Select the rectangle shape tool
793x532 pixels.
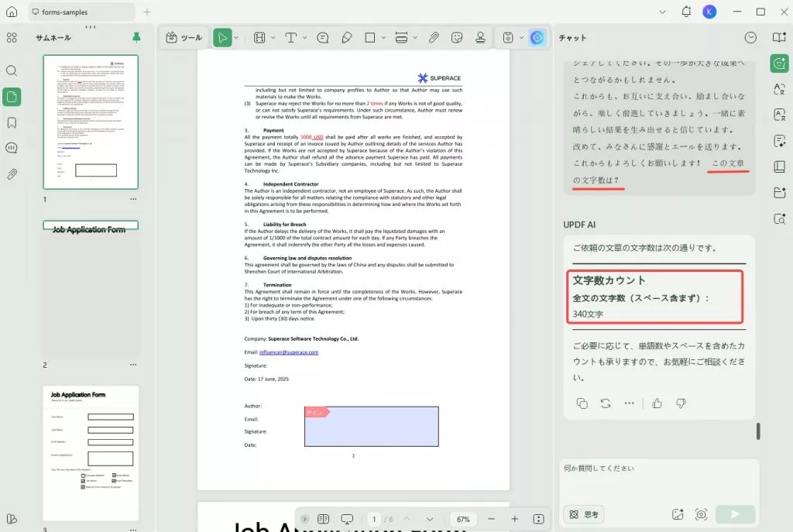(370, 37)
